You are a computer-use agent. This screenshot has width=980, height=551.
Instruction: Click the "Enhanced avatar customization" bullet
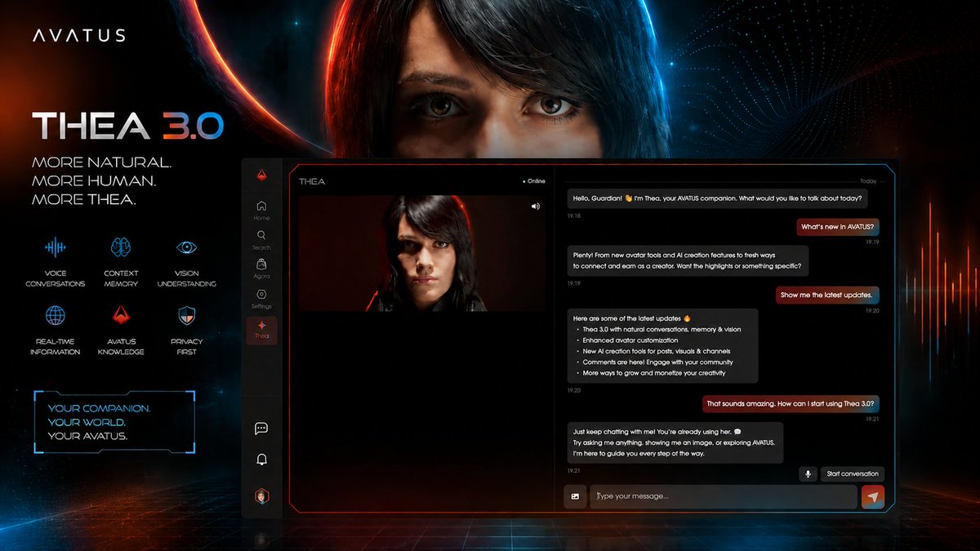(x=630, y=340)
